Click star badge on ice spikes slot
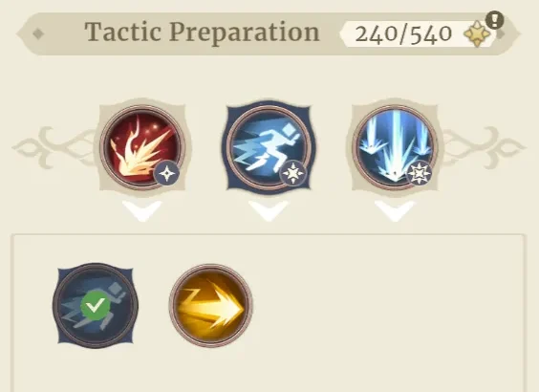The image size is (539, 392). coord(419,174)
